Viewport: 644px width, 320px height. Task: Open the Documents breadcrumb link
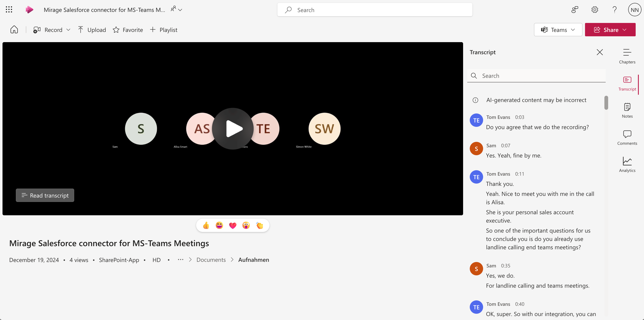tap(211, 260)
